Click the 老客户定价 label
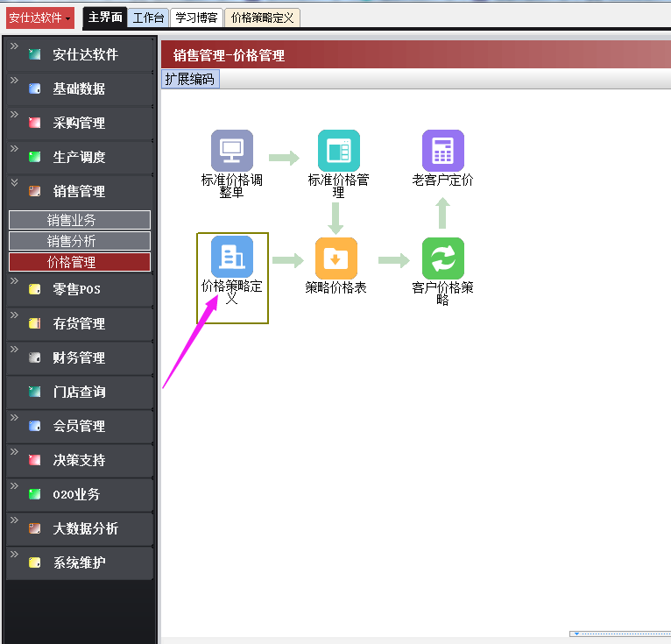The height and width of the screenshot is (644, 671). tap(443, 180)
